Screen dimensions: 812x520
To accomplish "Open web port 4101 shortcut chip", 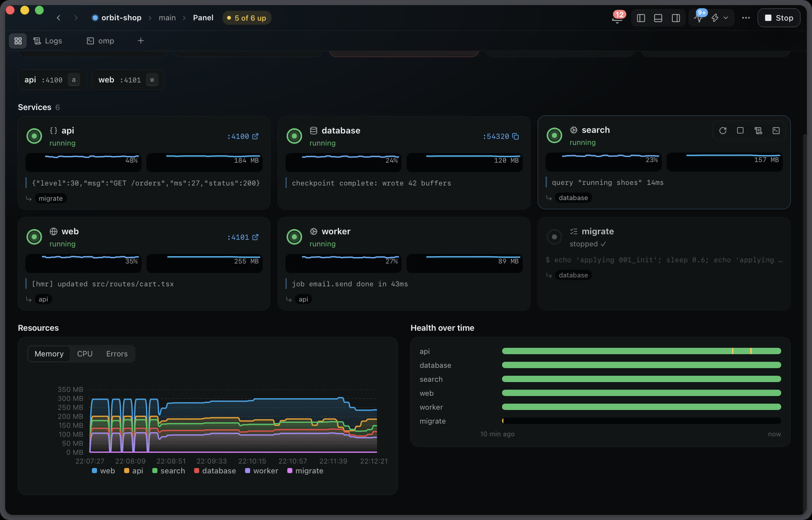I will (x=128, y=80).
